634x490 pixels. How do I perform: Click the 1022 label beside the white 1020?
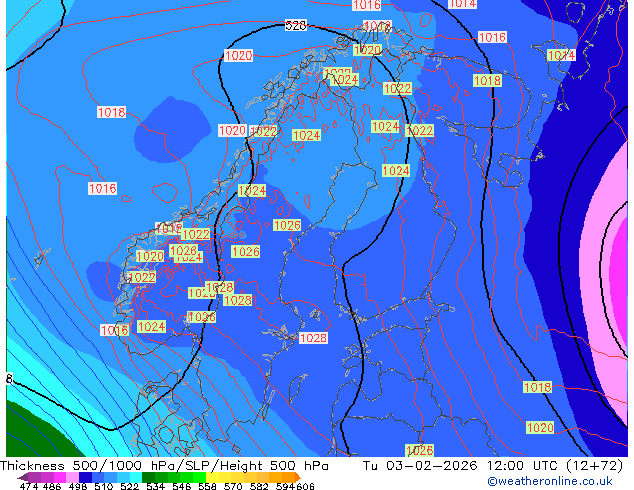(263, 131)
